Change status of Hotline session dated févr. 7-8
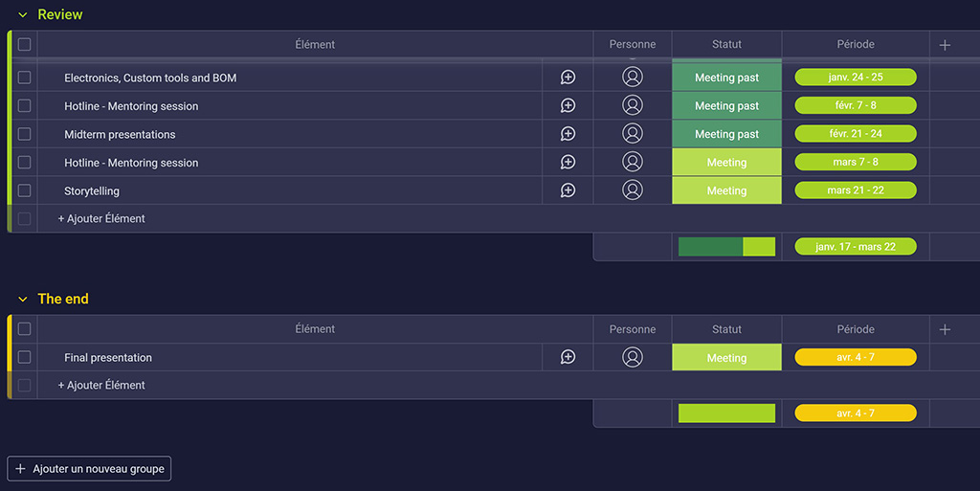The width and height of the screenshot is (980, 491). coord(727,105)
